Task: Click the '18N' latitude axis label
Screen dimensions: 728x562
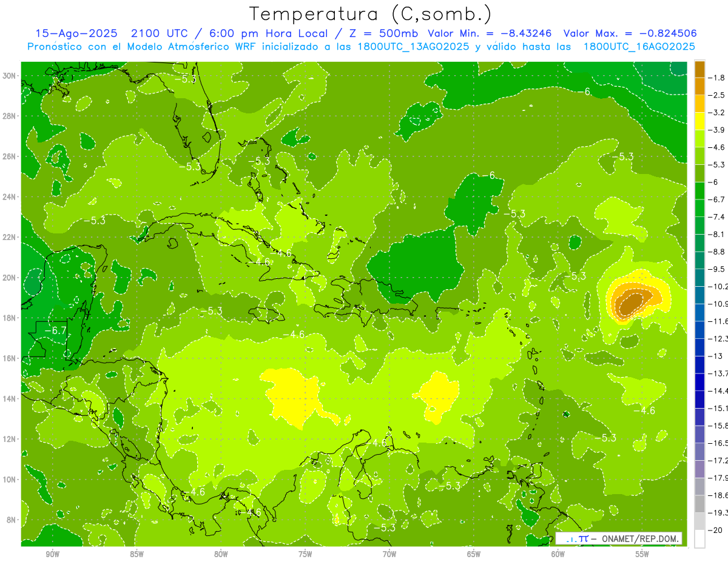Action: (10, 318)
